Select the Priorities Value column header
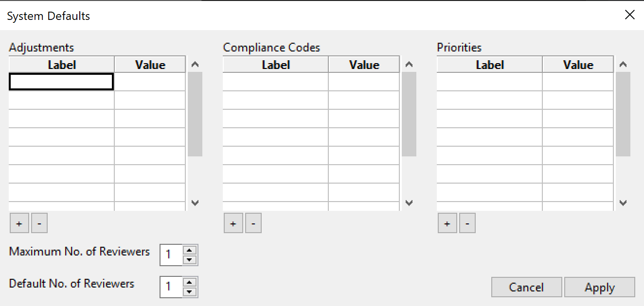The image size is (644, 306). coord(578,65)
